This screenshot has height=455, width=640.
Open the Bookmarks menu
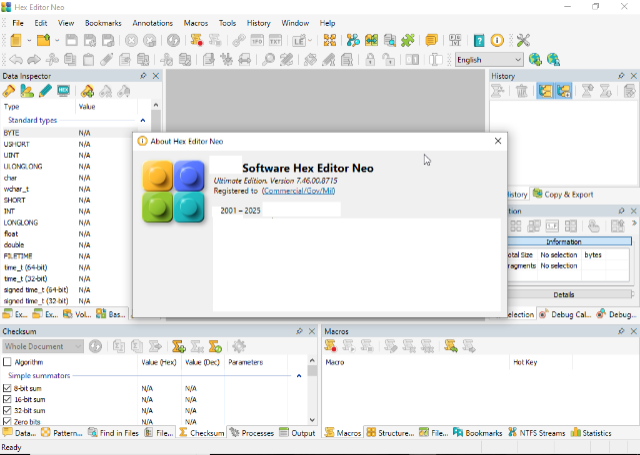(x=103, y=23)
